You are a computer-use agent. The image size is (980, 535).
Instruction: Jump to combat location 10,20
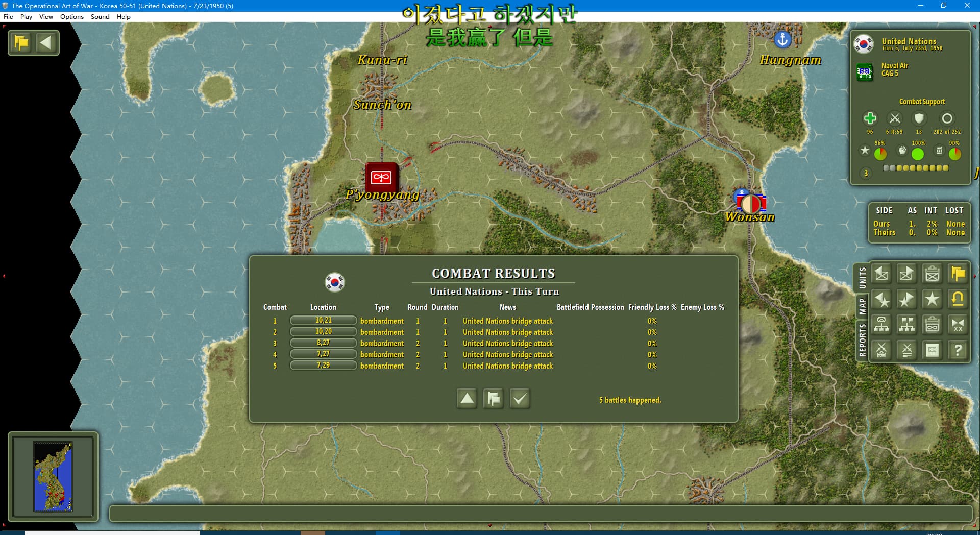[x=323, y=332]
